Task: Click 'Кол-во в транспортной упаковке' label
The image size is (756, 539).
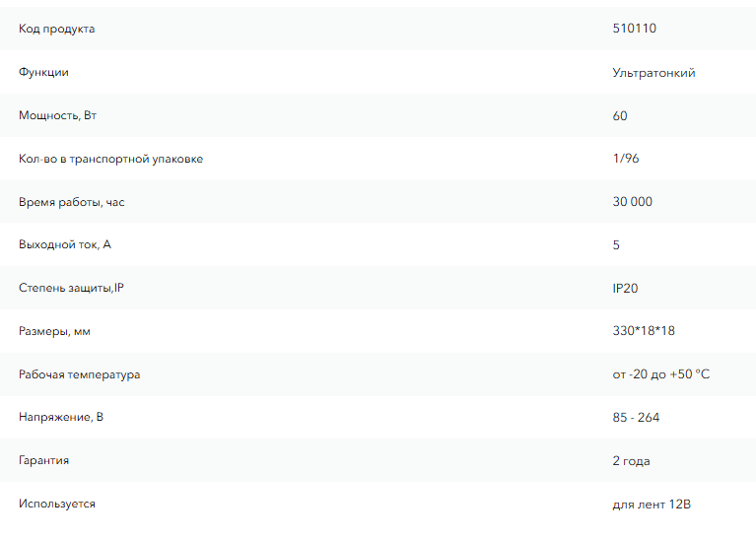Action: (111, 159)
